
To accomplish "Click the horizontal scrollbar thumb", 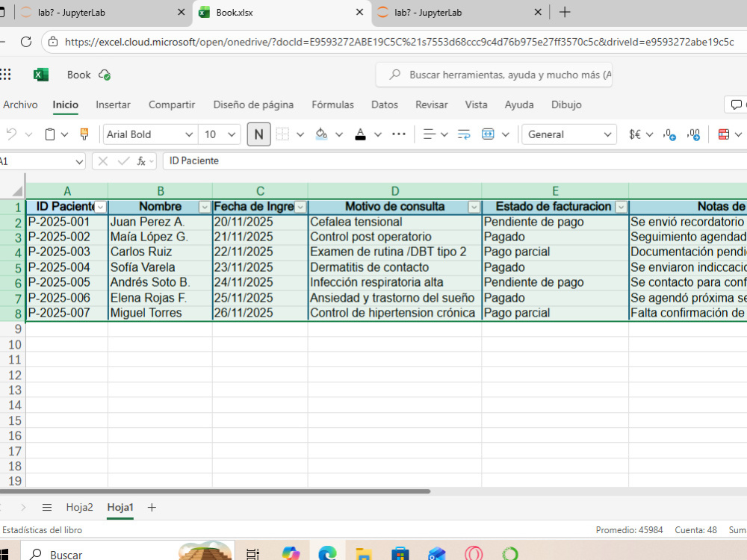I will (215, 491).
